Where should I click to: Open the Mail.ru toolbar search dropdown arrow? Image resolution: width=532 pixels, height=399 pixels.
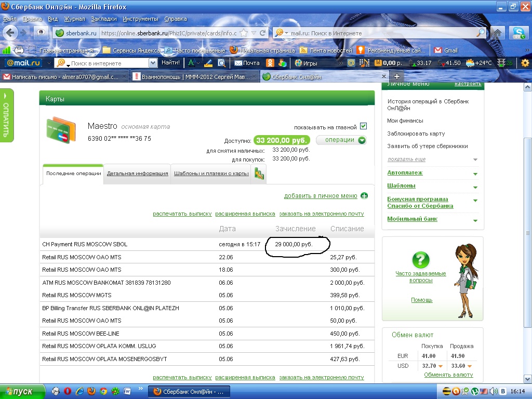point(153,63)
